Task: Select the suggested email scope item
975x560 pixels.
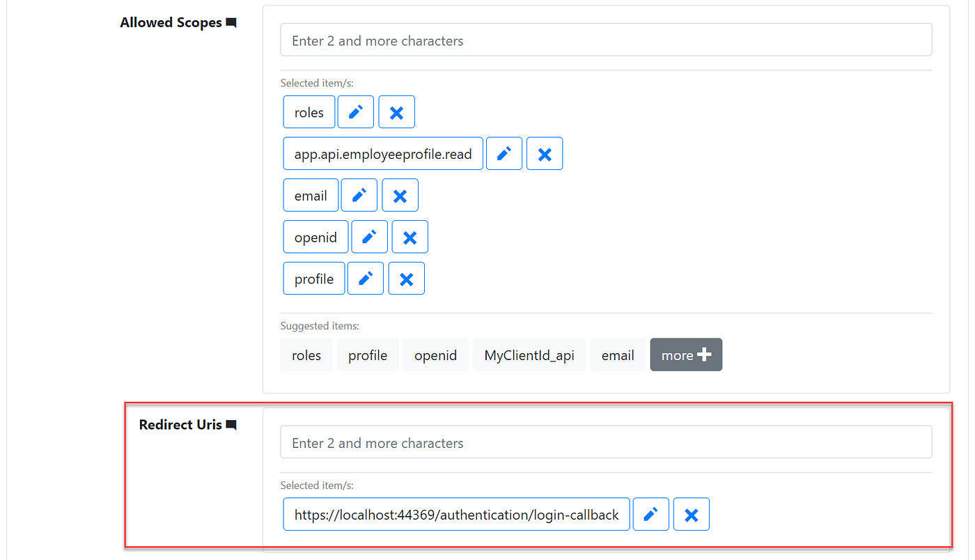Action: pyautogui.click(x=618, y=355)
